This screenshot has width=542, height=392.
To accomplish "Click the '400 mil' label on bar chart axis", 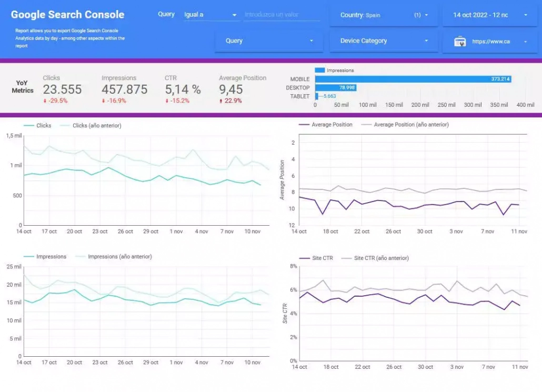I will click(525, 105).
